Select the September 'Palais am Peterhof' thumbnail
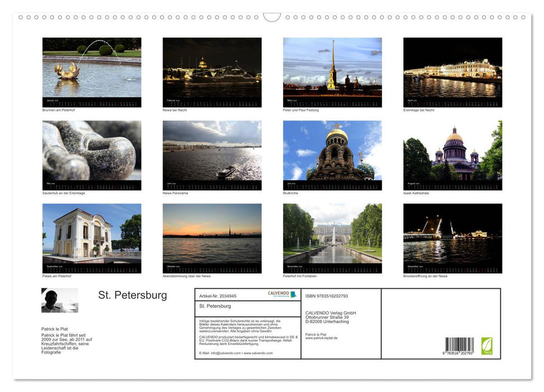Viewport: 544px width, 392px height. click(x=91, y=236)
